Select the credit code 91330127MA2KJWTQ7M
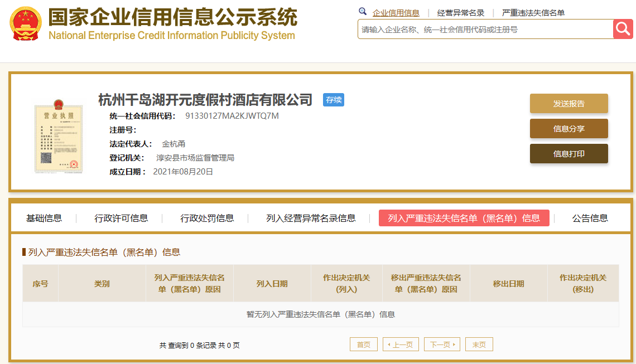The width and height of the screenshot is (636, 364). coord(232,116)
